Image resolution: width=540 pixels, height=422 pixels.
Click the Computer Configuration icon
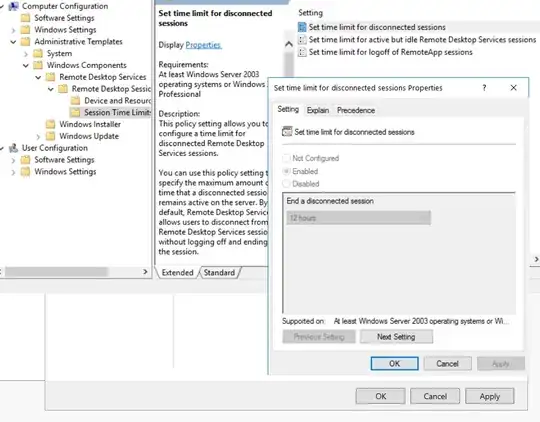point(13,6)
